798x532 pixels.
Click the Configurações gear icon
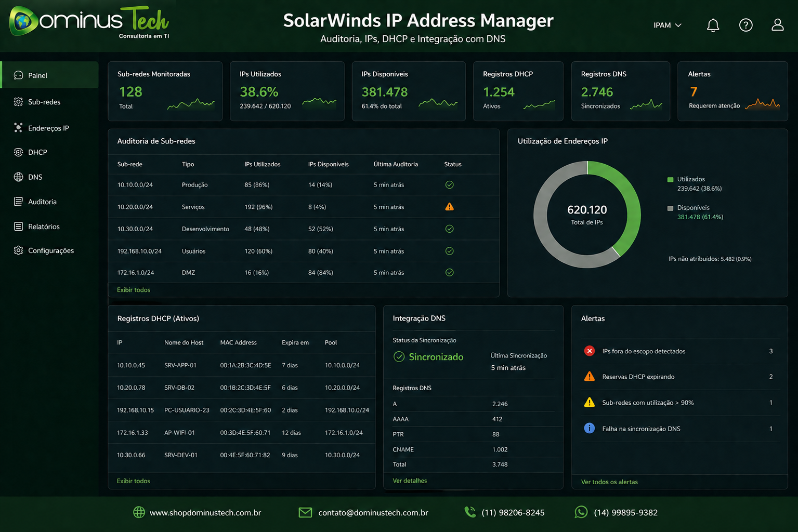pyautogui.click(x=18, y=250)
